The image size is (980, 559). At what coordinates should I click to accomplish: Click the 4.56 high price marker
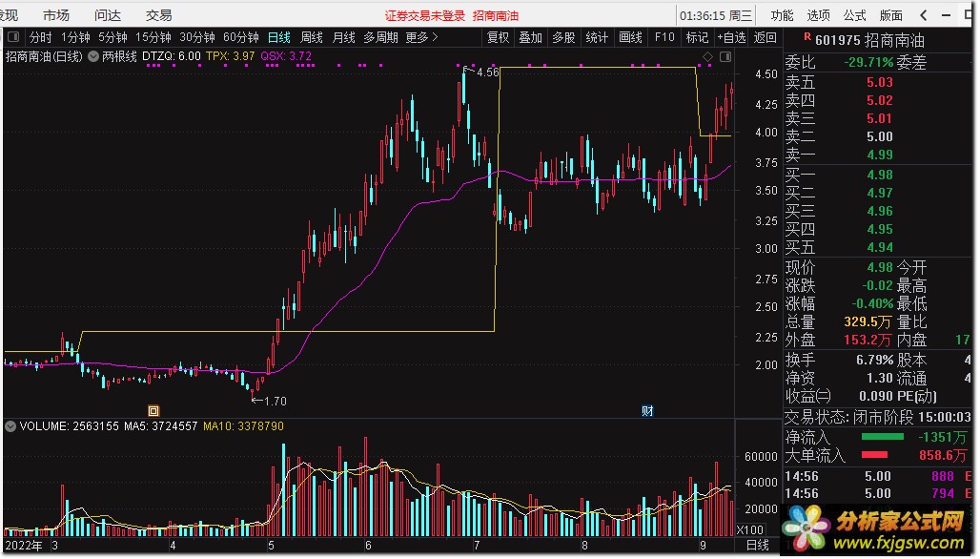coord(487,72)
